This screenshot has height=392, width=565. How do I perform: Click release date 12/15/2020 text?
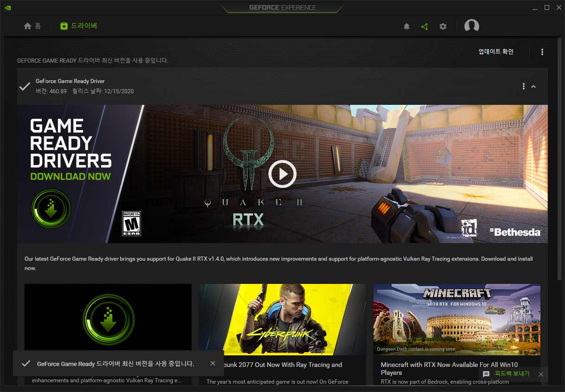click(x=103, y=91)
